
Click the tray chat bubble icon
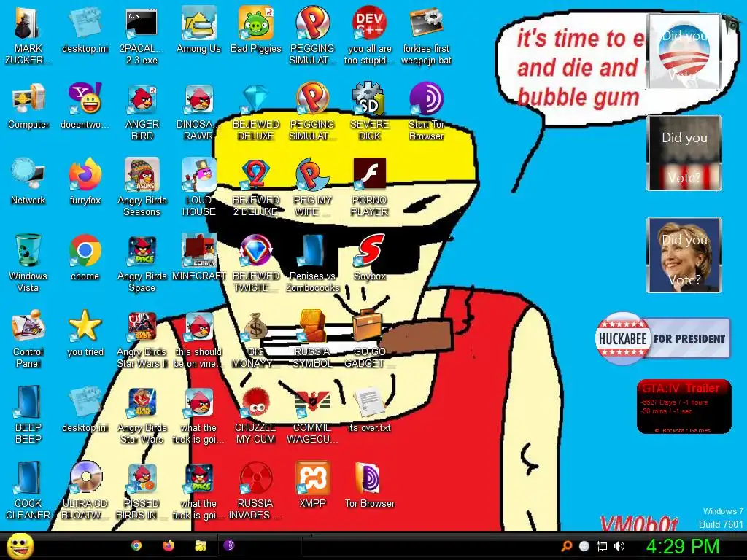(584, 546)
